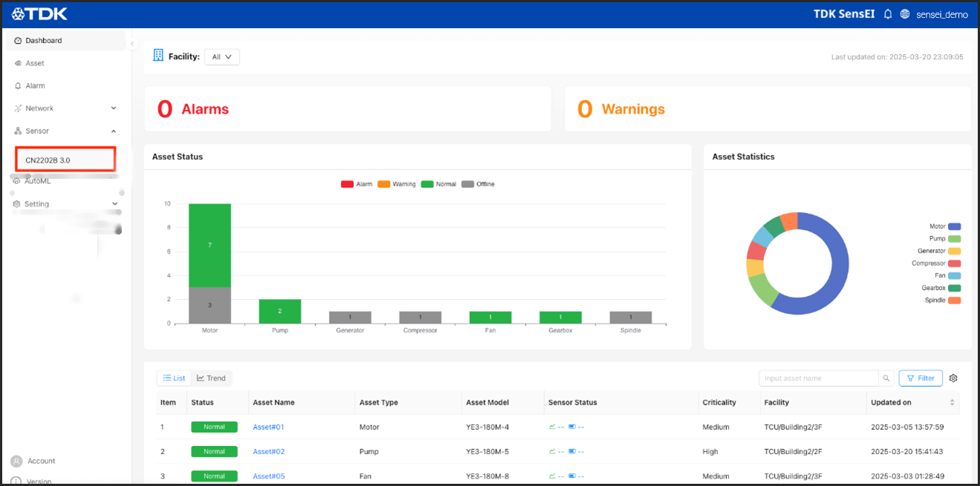
Task: Toggle Alarm series in chart legend
Action: click(356, 184)
